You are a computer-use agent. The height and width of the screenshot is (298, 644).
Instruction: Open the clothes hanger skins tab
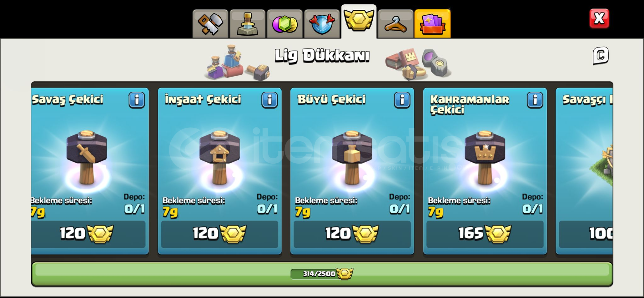pyautogui.click(x=395, y=24)
